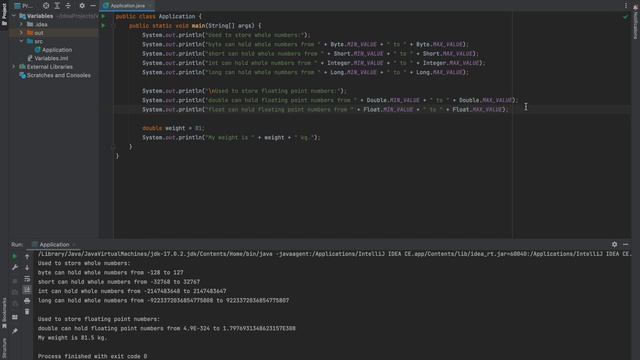This screenshot has width=640, height=360.
Task: Click up arrow in Run console toolbar
Action: pos(27,256)
